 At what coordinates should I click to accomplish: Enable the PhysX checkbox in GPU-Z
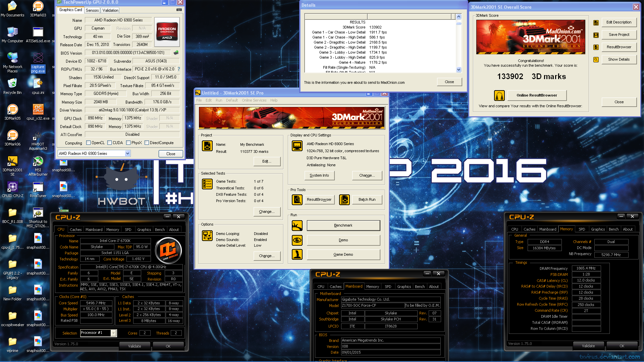coord(128,143)
